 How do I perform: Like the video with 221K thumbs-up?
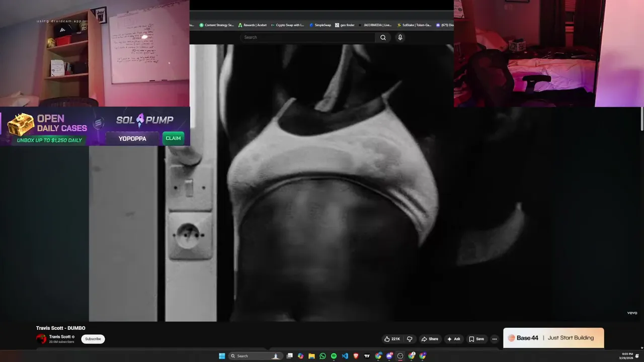coord(392,339)
